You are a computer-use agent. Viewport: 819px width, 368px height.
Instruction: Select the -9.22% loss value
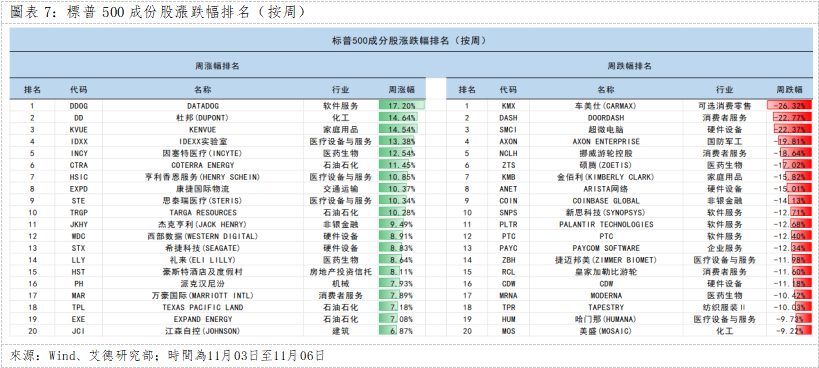[789, 331]
